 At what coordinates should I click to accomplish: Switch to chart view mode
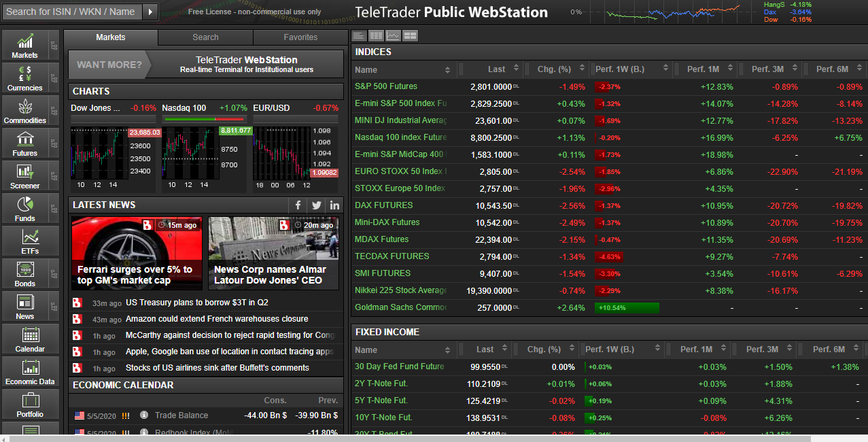tap(393, 36)
